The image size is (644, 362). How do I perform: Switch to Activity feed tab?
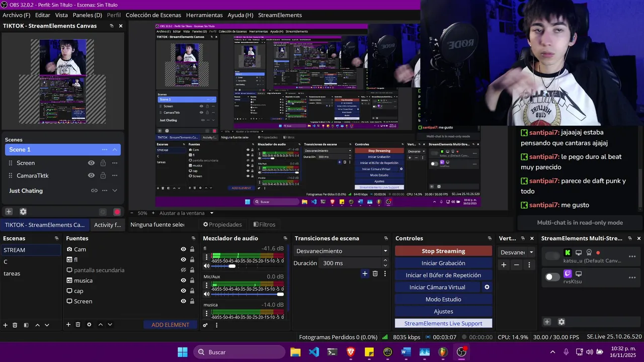coord(108,225)
